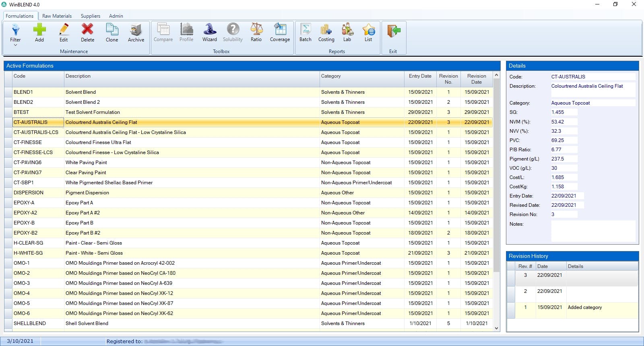Launch the Wizard hat tool
The image size is (644, 346).
(x=209, y=32)
